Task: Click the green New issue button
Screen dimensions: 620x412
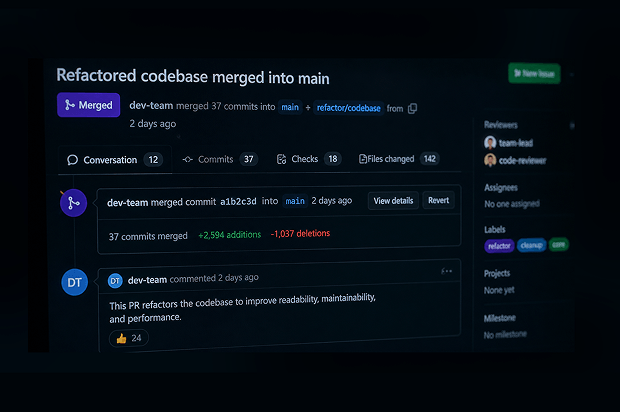Action: pyautogui.click(x=534, y=74)
